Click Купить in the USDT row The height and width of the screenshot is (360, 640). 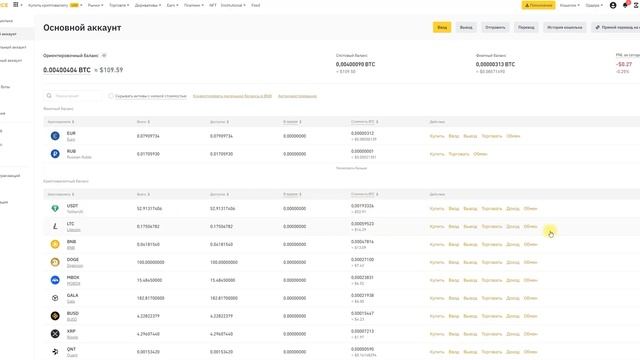click(437, 209)
